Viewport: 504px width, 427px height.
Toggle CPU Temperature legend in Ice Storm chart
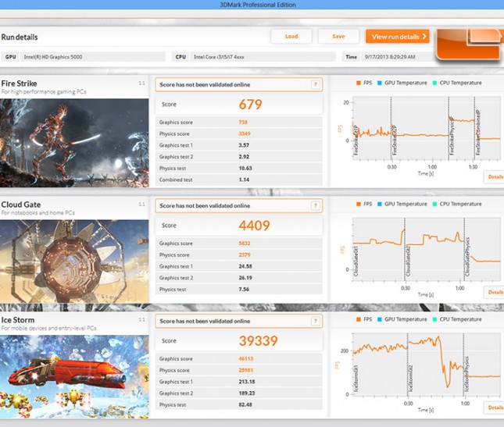pos(457,319)
